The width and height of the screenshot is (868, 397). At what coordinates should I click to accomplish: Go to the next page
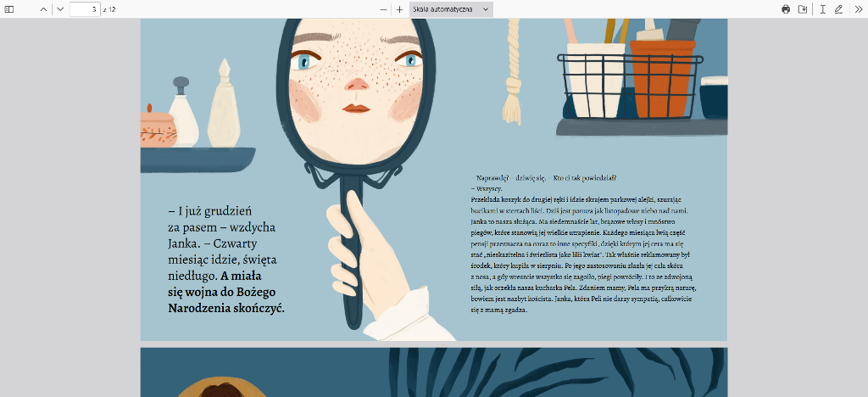tap(60, 9)
